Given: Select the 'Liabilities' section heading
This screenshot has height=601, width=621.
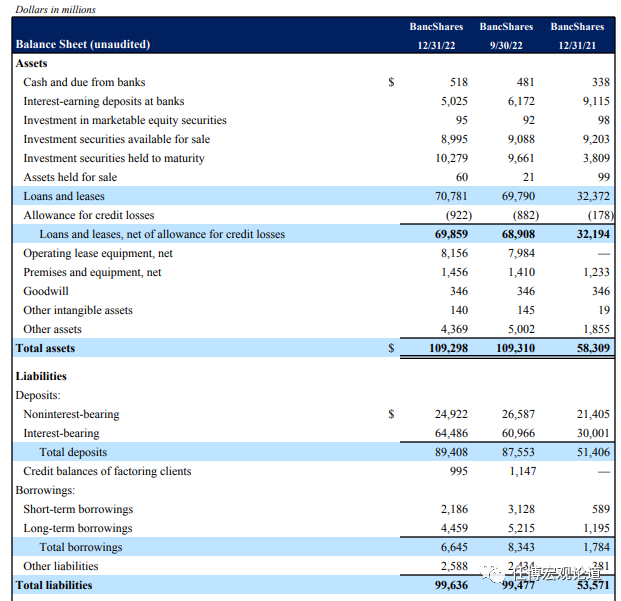Looking at the screenshot, I should (x=41, y=376).
